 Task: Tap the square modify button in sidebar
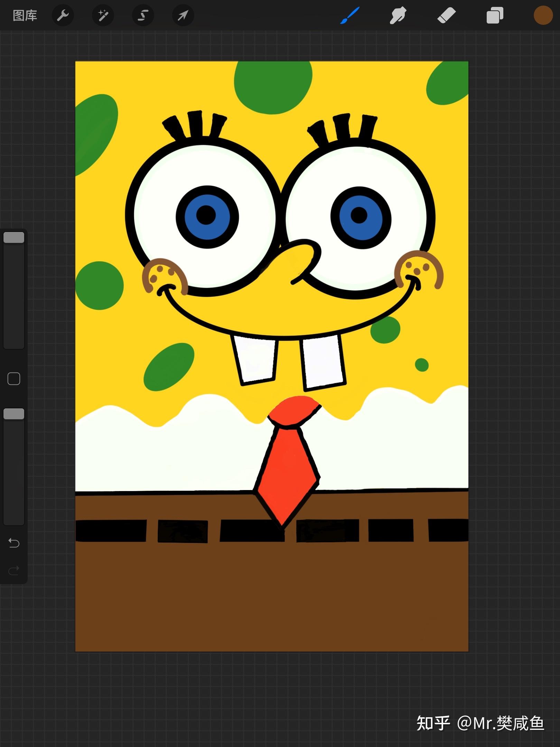coord(14,379)
